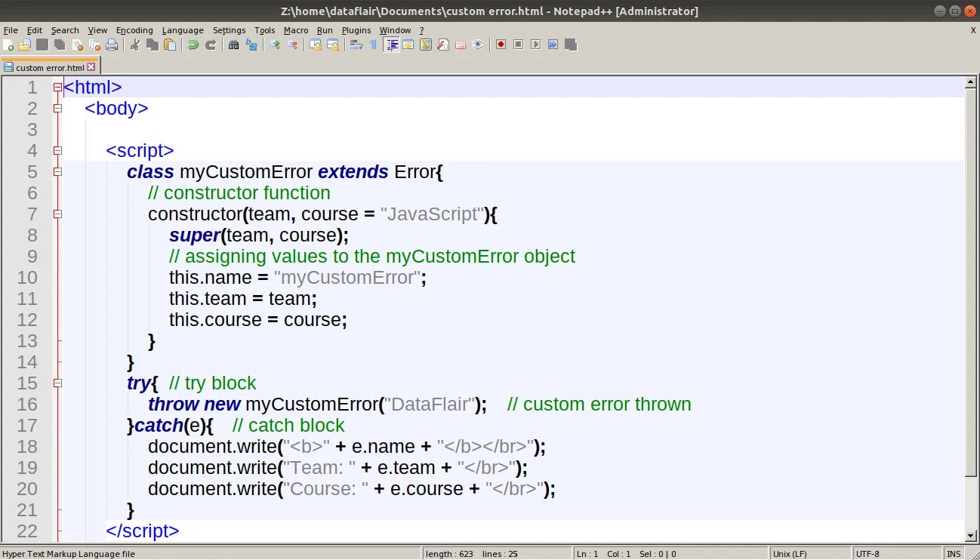Click the 'throw new' keyword on line 16
Screen dimensions: 980x560
pos(194,405)
